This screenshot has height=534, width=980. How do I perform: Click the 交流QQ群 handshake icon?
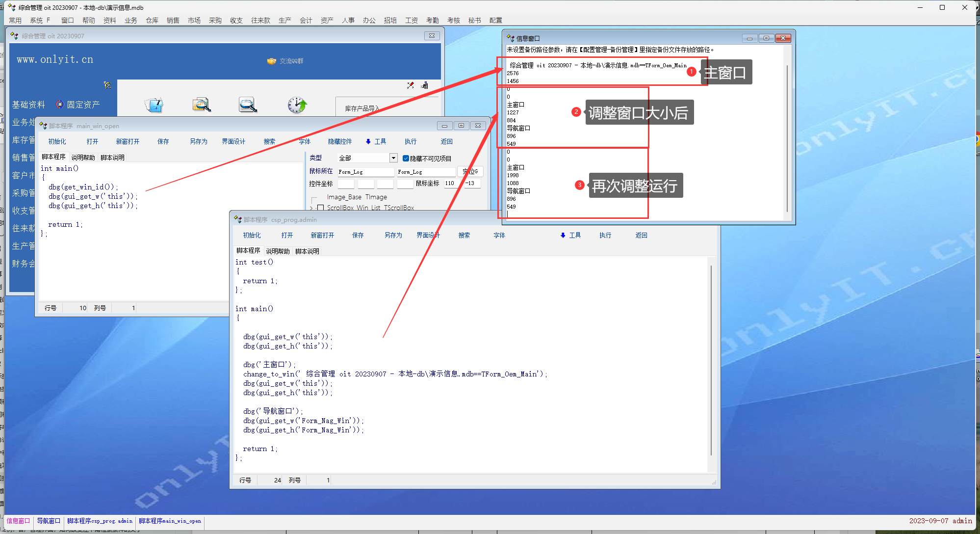271,61
